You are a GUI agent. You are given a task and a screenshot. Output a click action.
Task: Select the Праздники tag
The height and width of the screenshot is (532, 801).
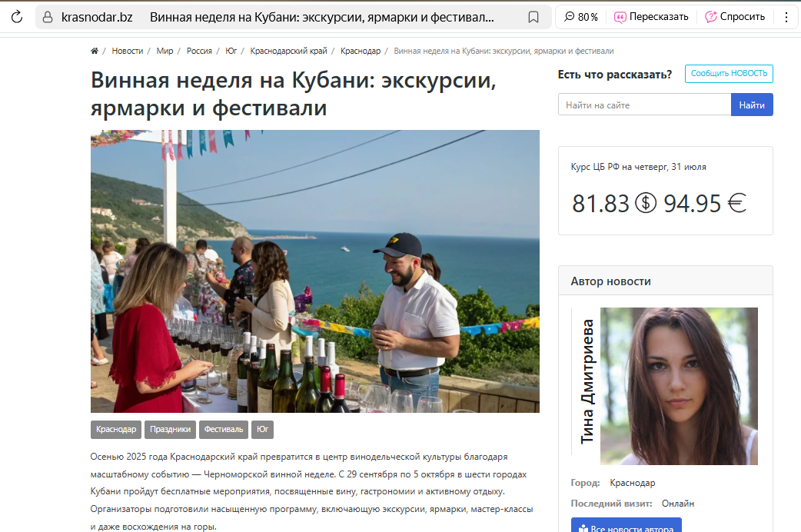click(171, 430)
